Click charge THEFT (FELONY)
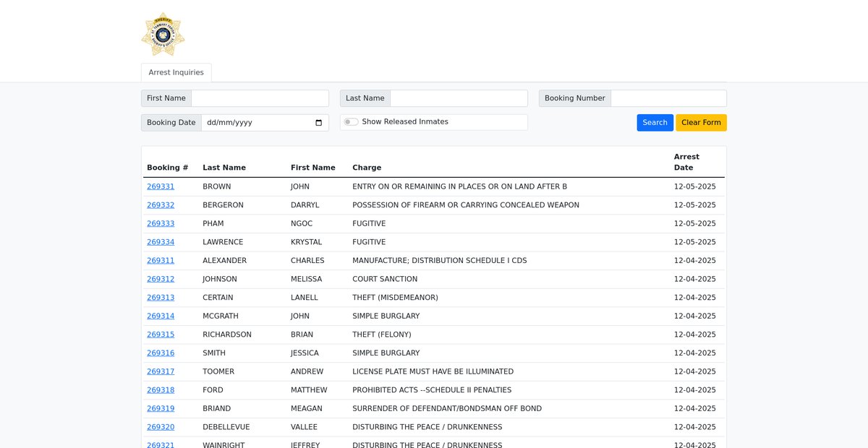This screenshot has height=448, width=868. pos(382,335)
